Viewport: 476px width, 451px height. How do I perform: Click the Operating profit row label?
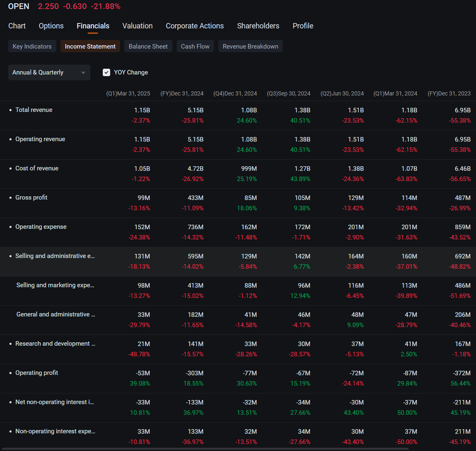tap(37, 372)
